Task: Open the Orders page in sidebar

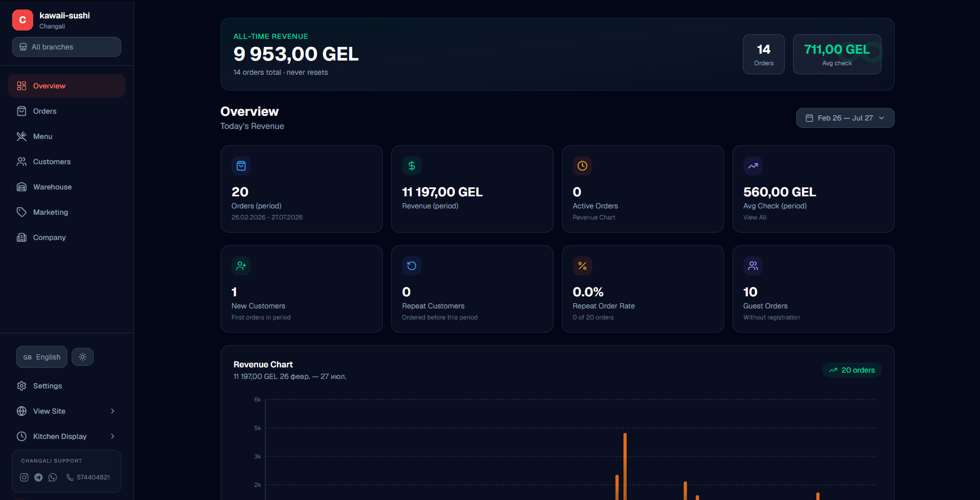Action: click(x=66, y=111)
